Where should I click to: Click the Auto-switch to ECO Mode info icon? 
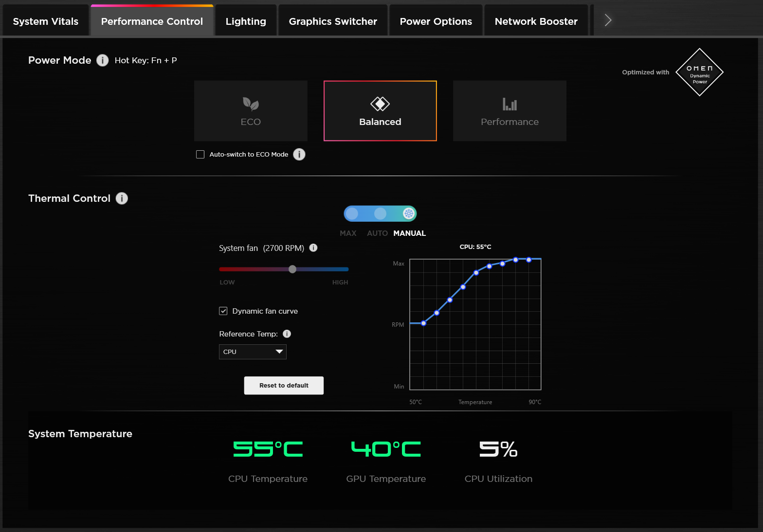(x=299, y=154)
